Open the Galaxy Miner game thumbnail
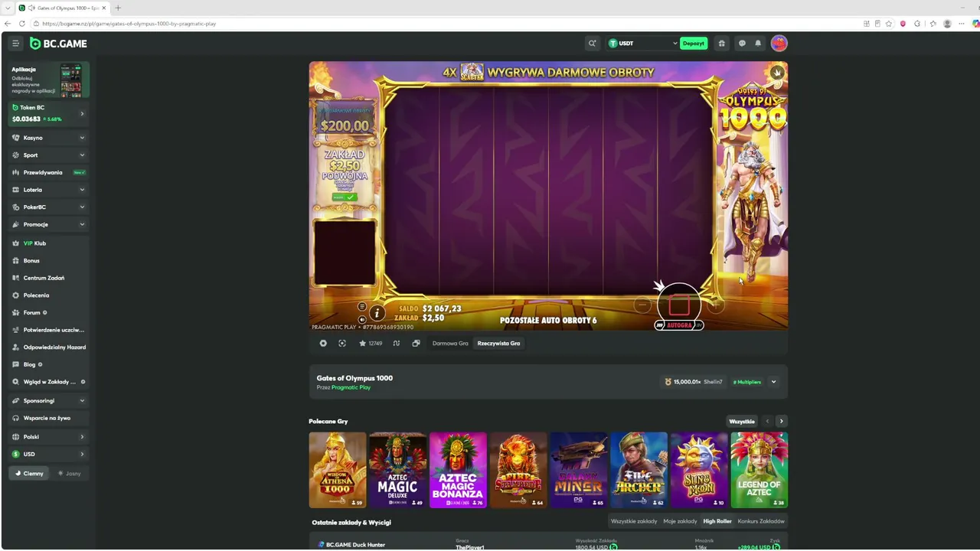980x551 pixels. click(x=579, y=470)
